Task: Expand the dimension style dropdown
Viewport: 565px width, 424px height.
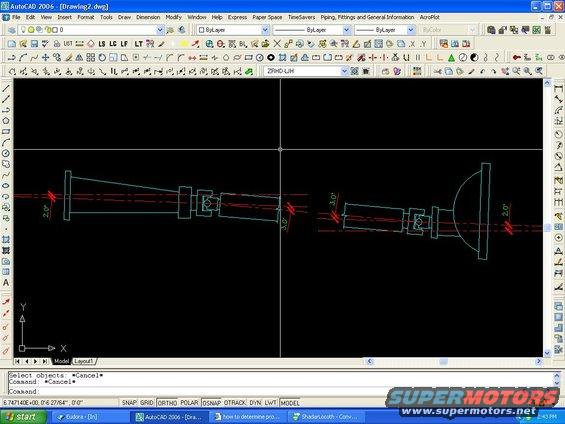Action: coord(344,71)
